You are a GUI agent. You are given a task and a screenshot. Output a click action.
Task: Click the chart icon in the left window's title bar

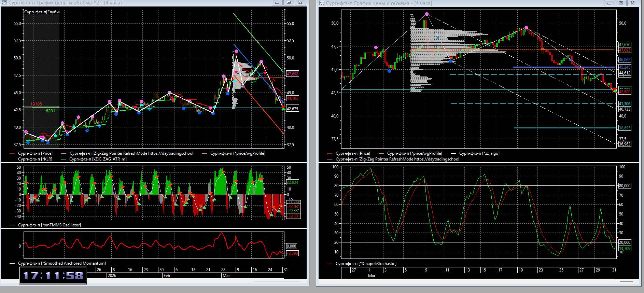pos(4,3)
